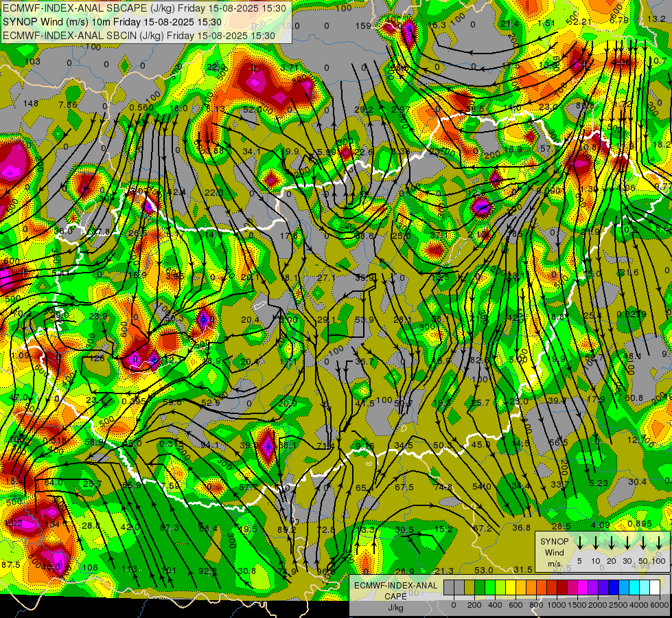
Task: Click the 1000 tick label in CAPE legend
Action: 557,605
